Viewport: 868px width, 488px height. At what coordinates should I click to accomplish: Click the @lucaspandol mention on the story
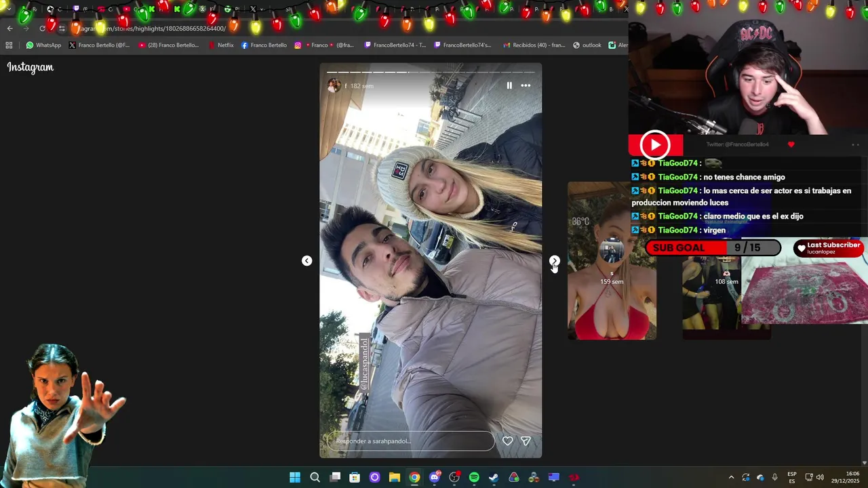click(x=364, y=363)
